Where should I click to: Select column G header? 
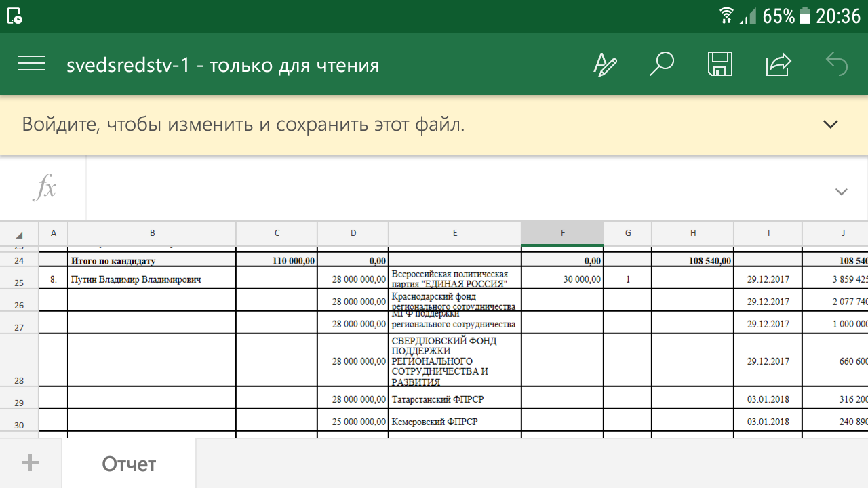coord(628,233)
